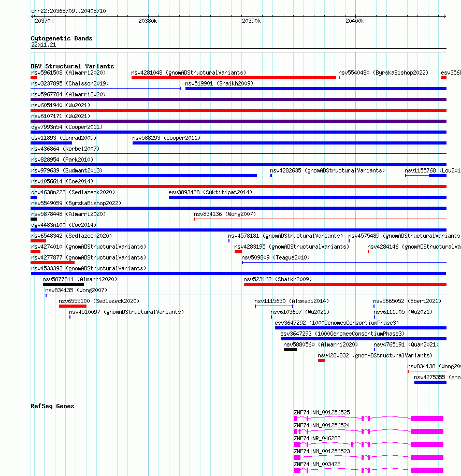Screen dimensions: 461x476
Task: Click nsv5540480 (ByrskaBishop2022) label
Action: coord(383,73)
